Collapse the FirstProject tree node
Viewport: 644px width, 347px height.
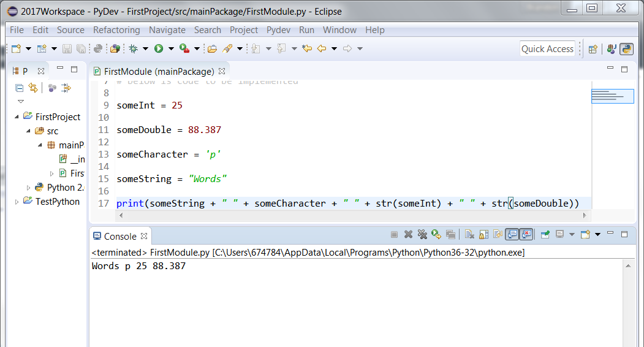17,116
